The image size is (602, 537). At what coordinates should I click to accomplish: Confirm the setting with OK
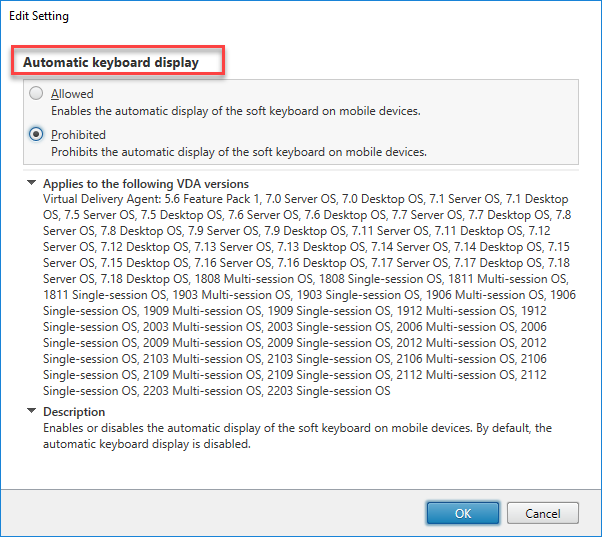[x=463, y=513]
